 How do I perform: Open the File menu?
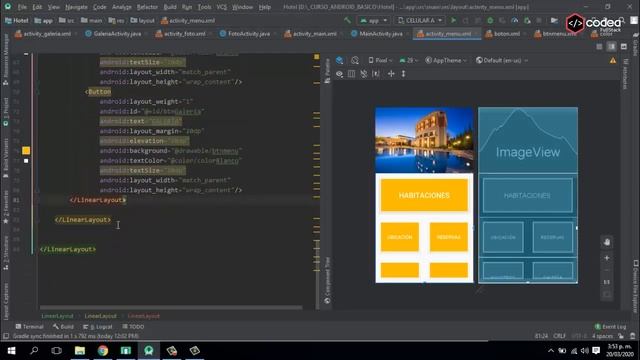[22, 7]
